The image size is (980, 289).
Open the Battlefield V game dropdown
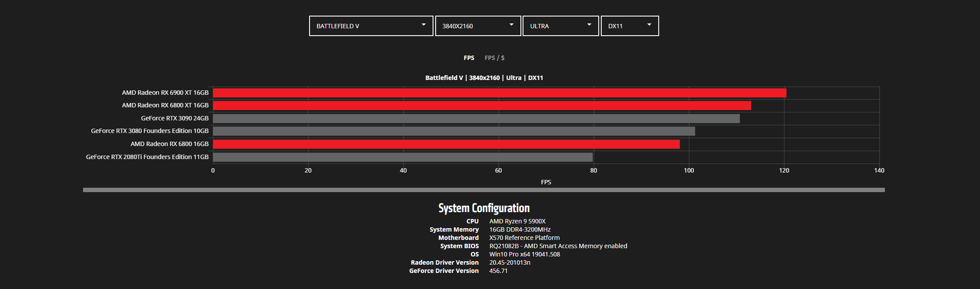point(371,26)
